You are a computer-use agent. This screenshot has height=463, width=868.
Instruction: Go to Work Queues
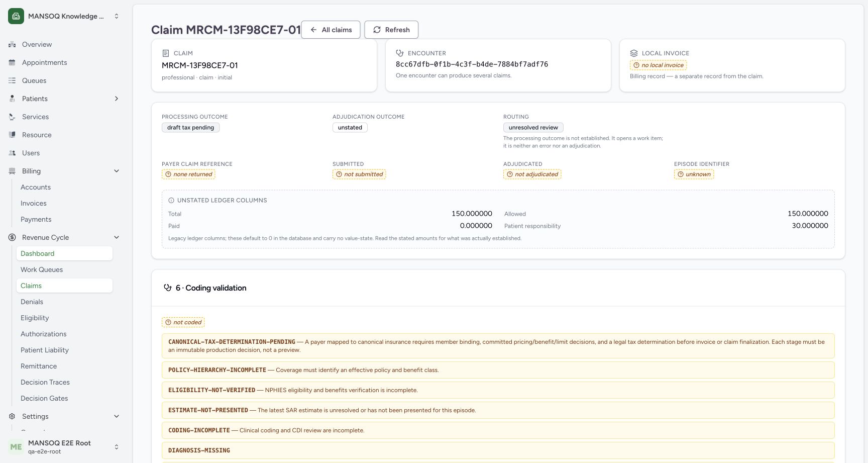pyautogui.click(x=64, y=269)
